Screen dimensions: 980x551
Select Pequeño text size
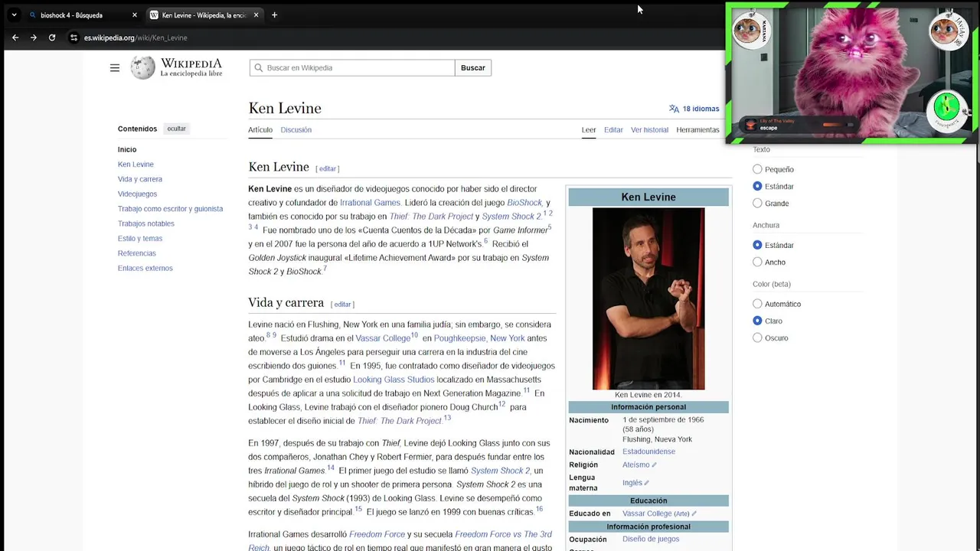pyautogui.click(x=757, y=169)
